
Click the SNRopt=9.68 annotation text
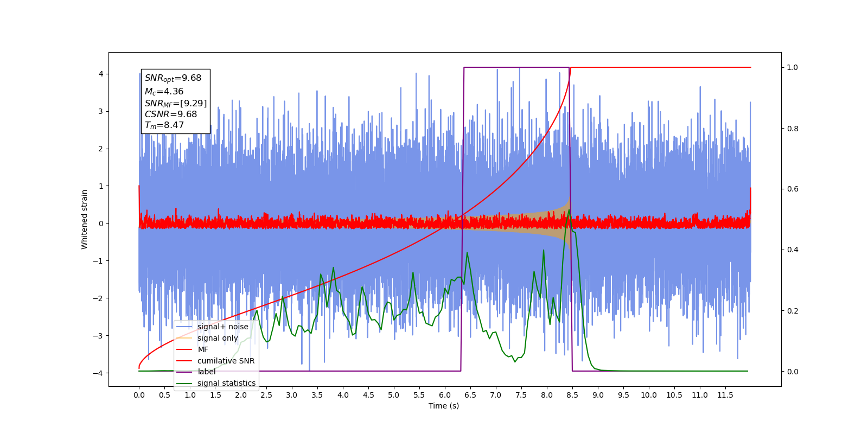(173, 78)
